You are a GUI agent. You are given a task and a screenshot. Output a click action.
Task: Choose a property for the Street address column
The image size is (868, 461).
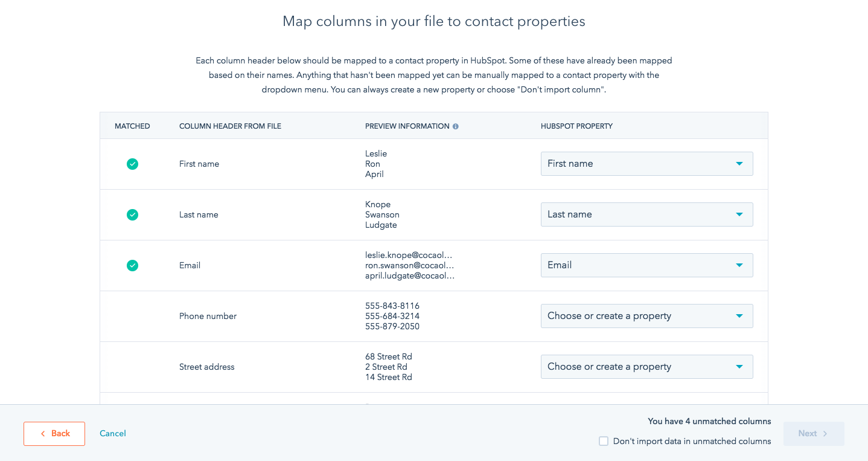click(646, 366)
